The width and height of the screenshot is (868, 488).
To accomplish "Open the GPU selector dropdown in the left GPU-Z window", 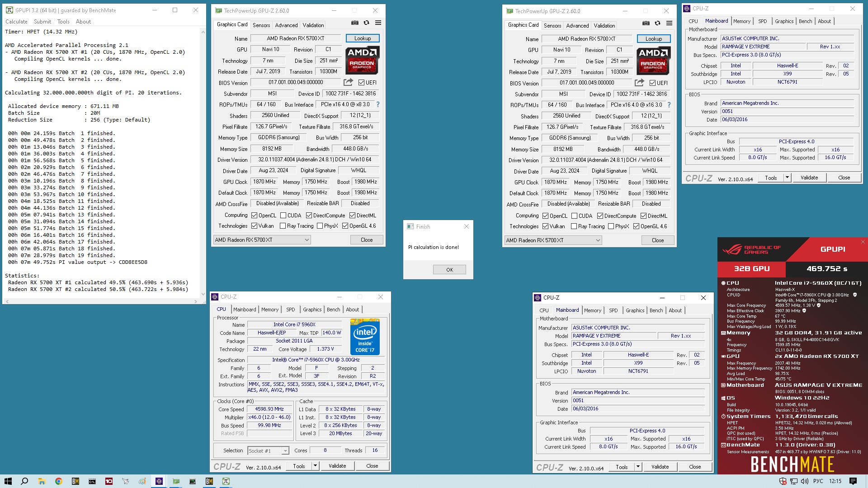I will tap(262, 240).
